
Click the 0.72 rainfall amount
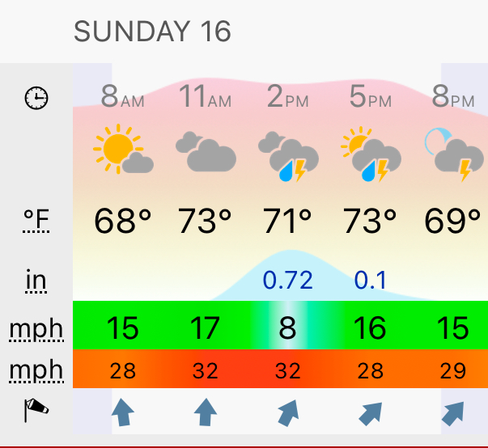(x=288, y=280)
